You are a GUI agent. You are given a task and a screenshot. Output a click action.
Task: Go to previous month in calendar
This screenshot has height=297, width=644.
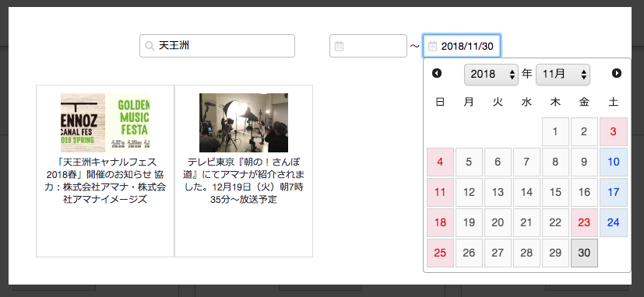[x=437, y=73]
